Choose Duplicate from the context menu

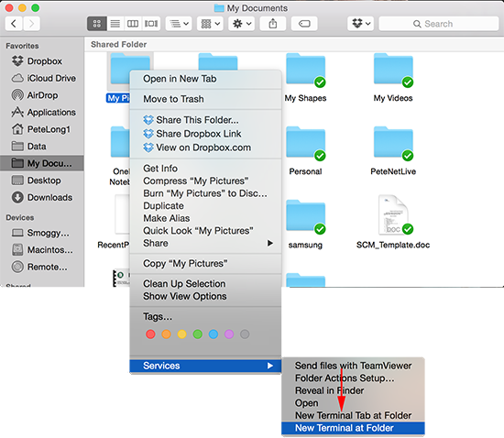[x=205, y=205]
